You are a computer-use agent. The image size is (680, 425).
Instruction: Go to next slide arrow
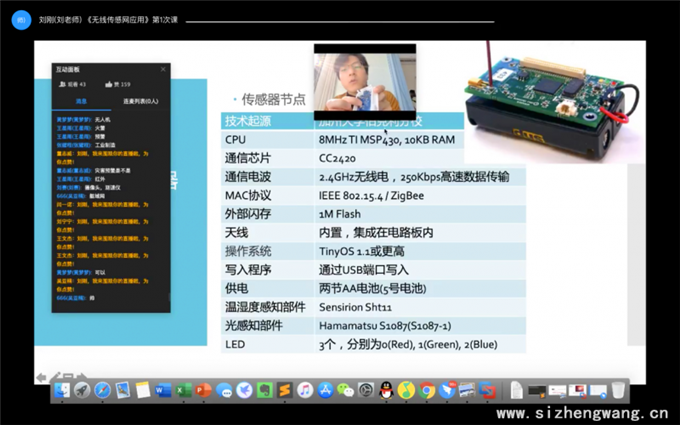pos(82,377)
